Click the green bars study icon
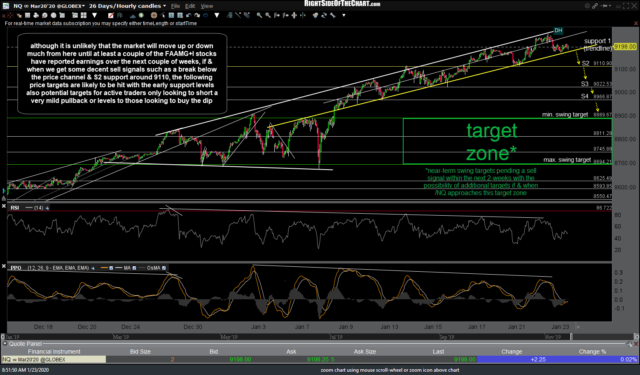640x375 pixels. click(229, 16)
